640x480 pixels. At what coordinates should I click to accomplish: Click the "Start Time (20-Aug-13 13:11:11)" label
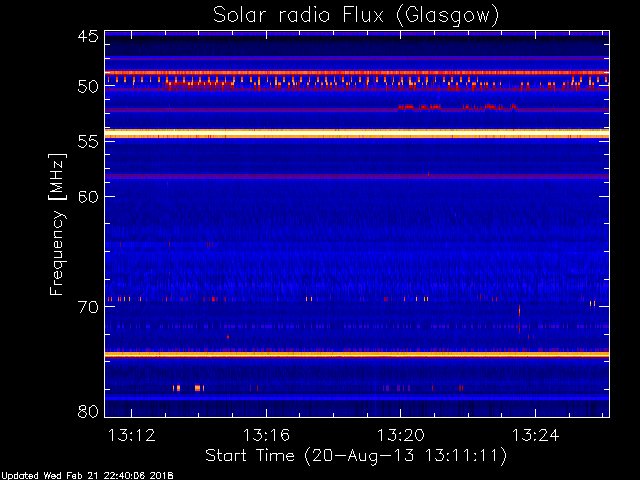pyautogui.click(x=356, y=456)
